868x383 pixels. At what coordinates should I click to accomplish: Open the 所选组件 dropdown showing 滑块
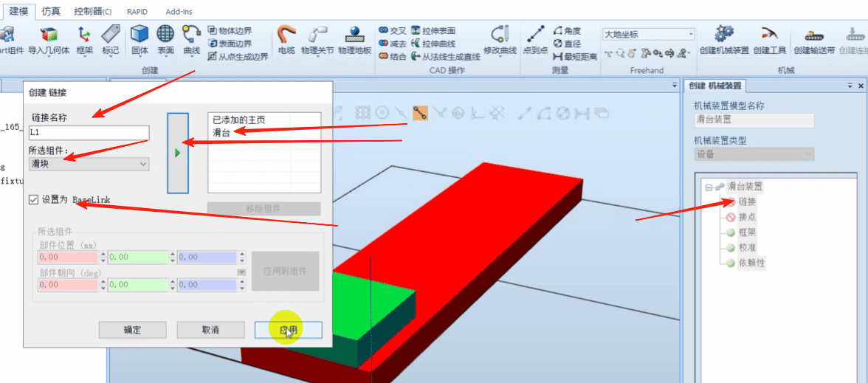[x=89, y=164]
